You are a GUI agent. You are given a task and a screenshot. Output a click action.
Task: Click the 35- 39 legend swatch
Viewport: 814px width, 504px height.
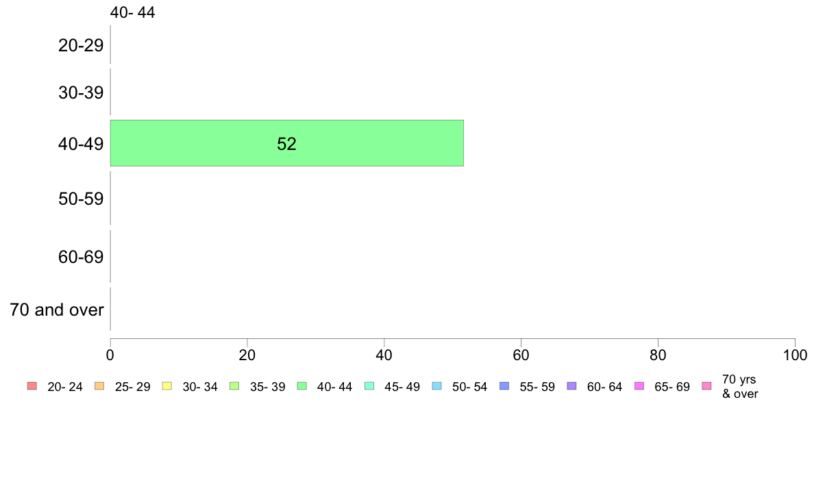tap(234, 386)
